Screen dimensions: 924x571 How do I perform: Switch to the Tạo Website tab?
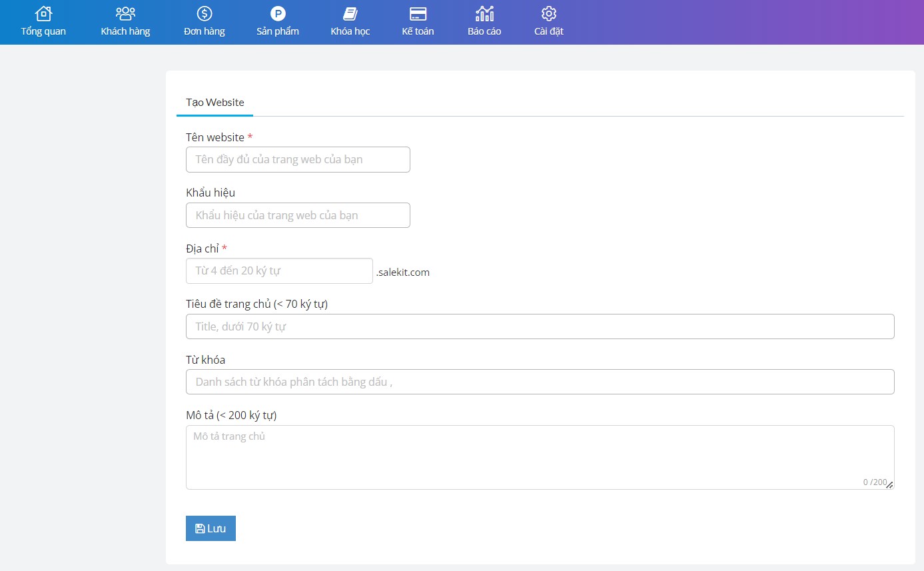point(215,103)
